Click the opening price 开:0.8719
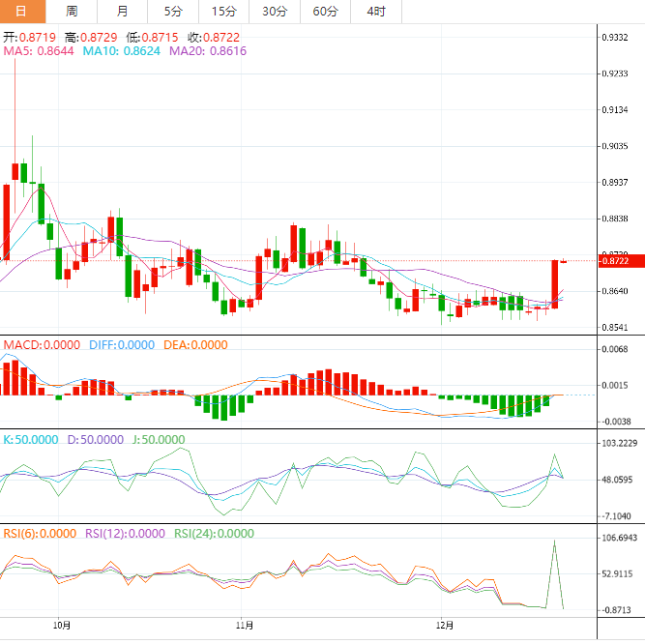Image resolution: width=645 pixels, height=644 pixels. pos(30,38)
